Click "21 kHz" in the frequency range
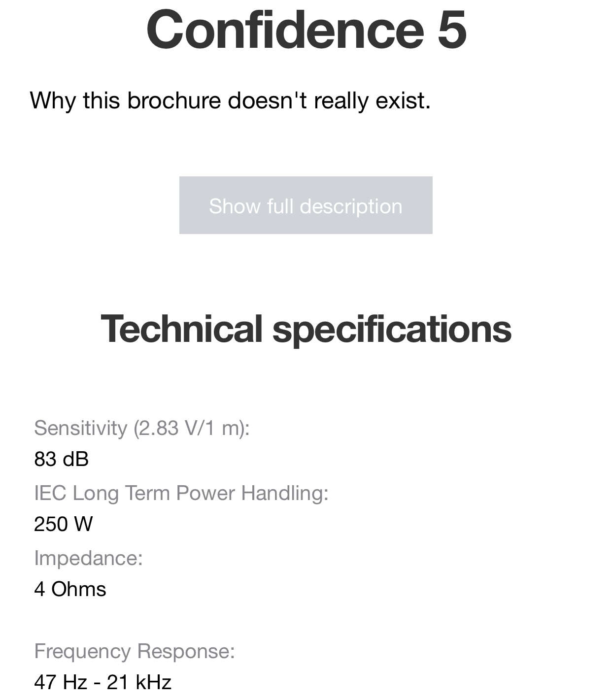Screen dimensions: 612x700 139,682
